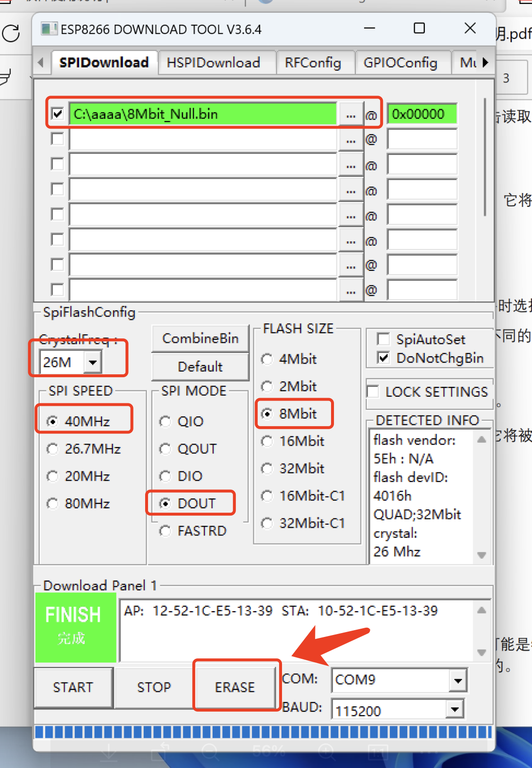Click the STOP button
The image size is (532, 768).
click(x=154, y=687)
